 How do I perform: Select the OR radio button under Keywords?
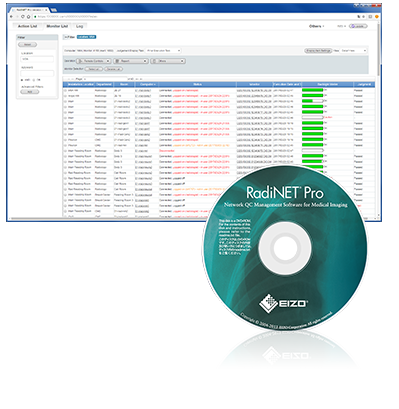tap(34, 80)
